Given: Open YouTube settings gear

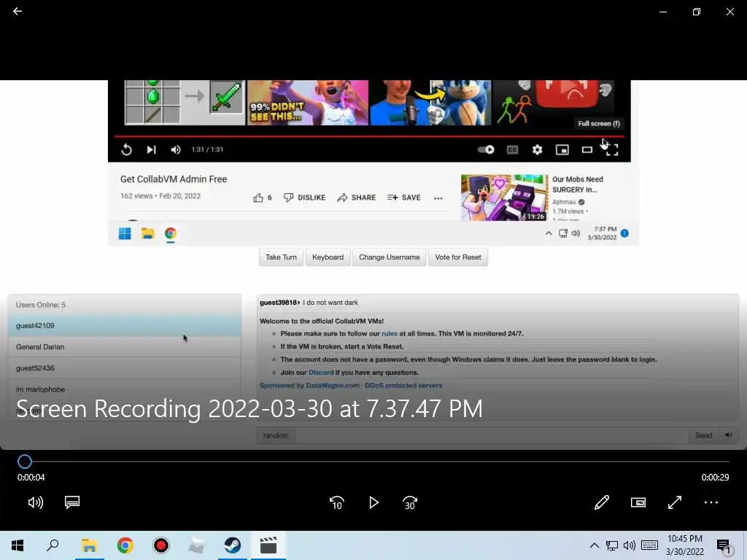Looking at the screenshot, I should [538, 149].
